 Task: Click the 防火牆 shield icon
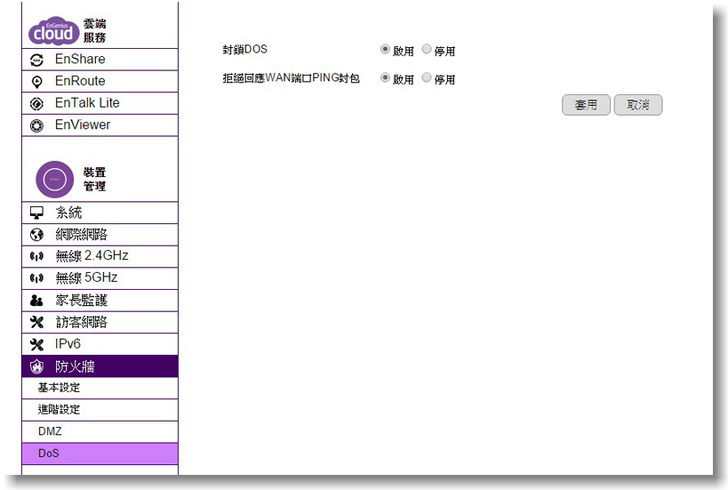pos(37,367)
